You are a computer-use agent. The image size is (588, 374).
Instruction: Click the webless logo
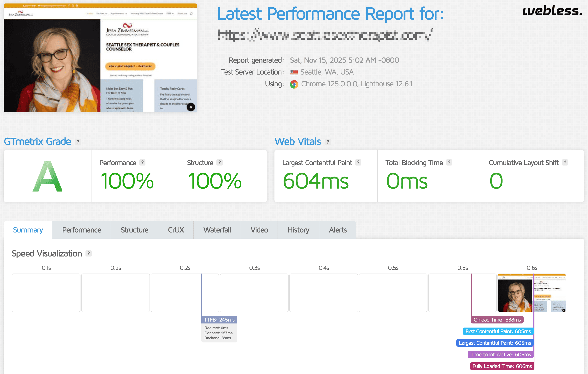point(552,11)
